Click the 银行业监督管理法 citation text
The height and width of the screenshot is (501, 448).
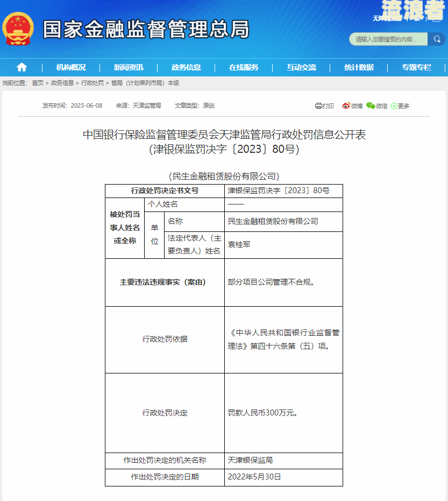coord(283,340)
